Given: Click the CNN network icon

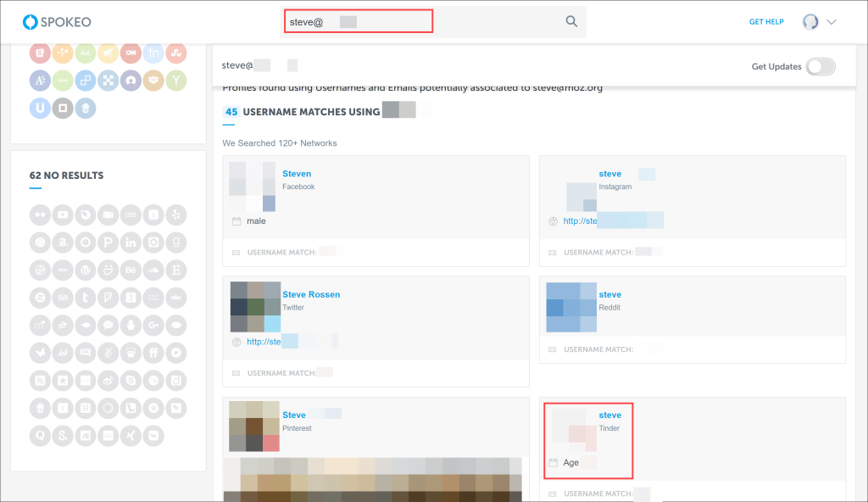Looking at the screenshot, I should pos(131,53).
